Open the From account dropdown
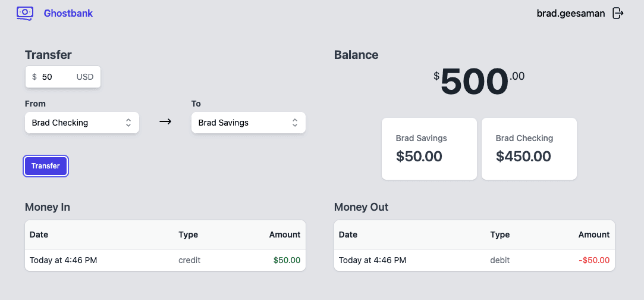The image size is (644, 300). pyautogui.click(x=81, y=123)
